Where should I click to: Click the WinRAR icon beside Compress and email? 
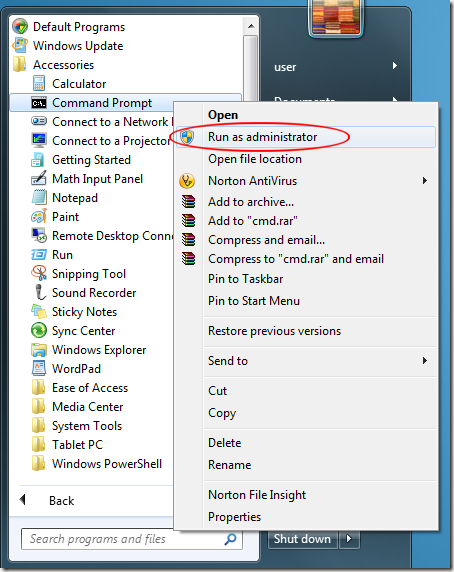tap(189, 240)
